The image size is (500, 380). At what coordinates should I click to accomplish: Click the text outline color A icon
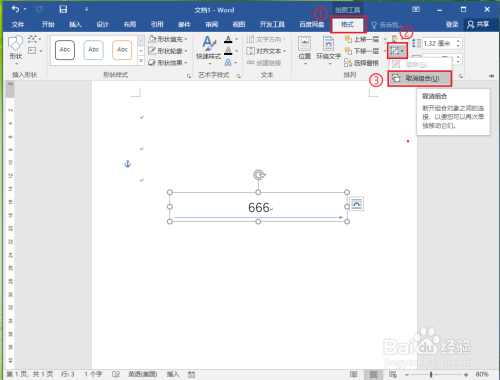pos(228,51)
